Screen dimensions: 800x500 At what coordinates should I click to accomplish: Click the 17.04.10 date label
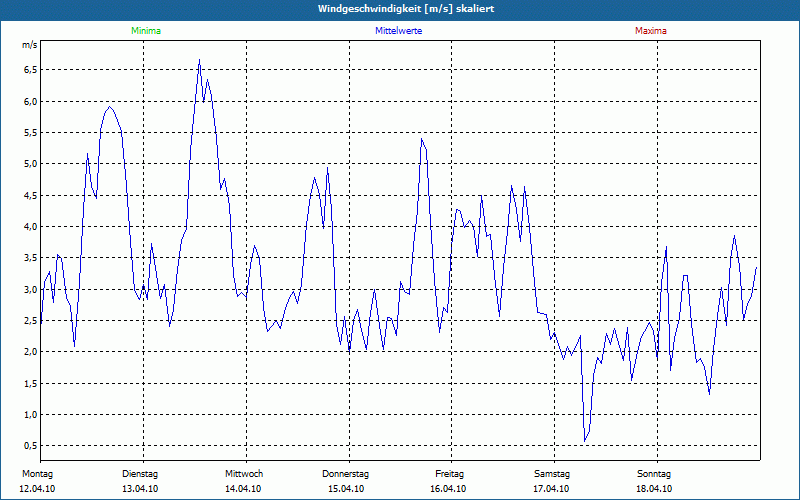tap(551, 489)
